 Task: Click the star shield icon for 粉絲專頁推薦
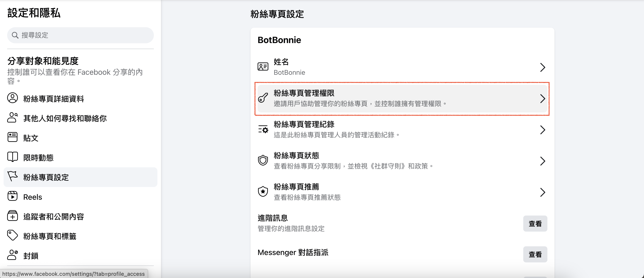click(263, 192)
